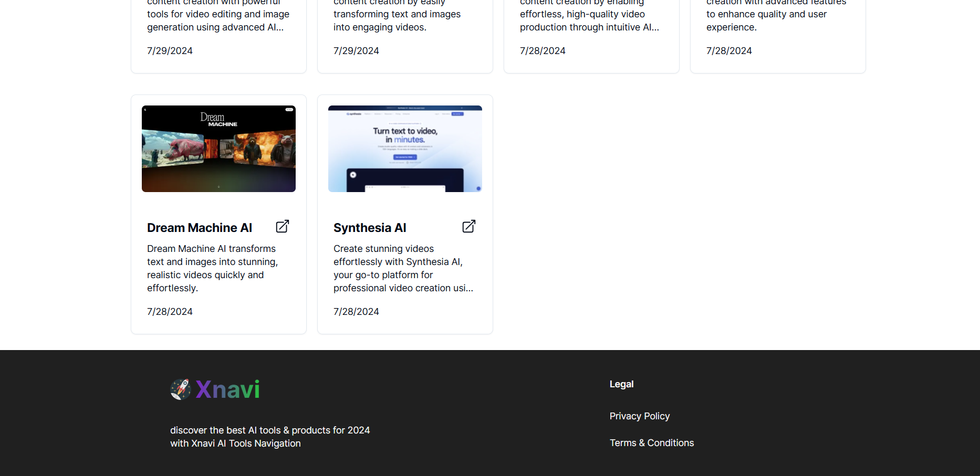The width and height of the screenshot is (980, 476).
Task: Click the 7/28/2024 date under Synthesia AI
Action: pyautogui.click(x=356, y=312)
